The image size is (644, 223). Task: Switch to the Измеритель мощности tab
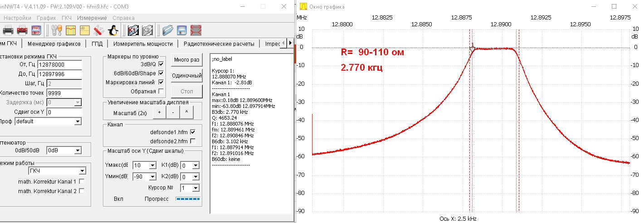point(143,44)
